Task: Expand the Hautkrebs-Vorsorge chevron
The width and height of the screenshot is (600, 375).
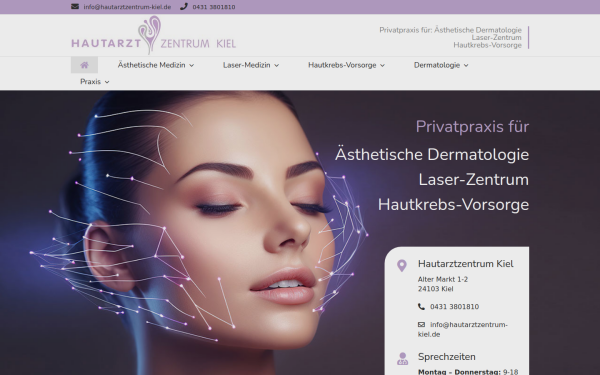Action: coord(382,65)
